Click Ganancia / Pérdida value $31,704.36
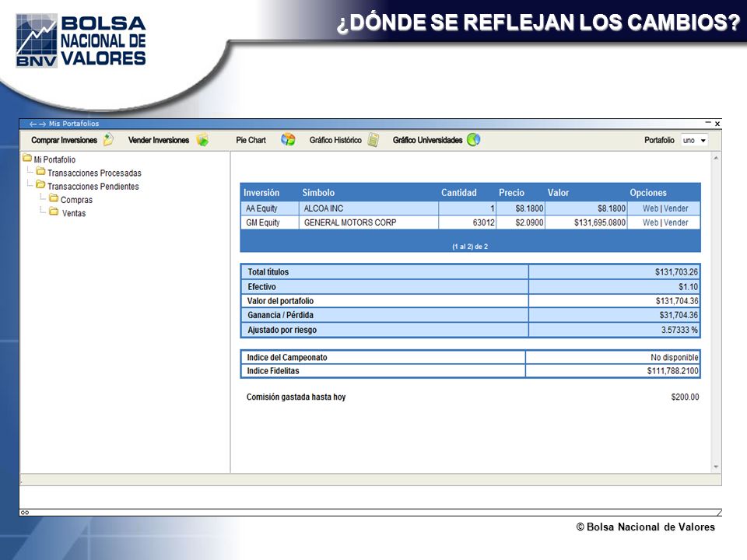This screenshot has width=747, height=560. [679, 315]
